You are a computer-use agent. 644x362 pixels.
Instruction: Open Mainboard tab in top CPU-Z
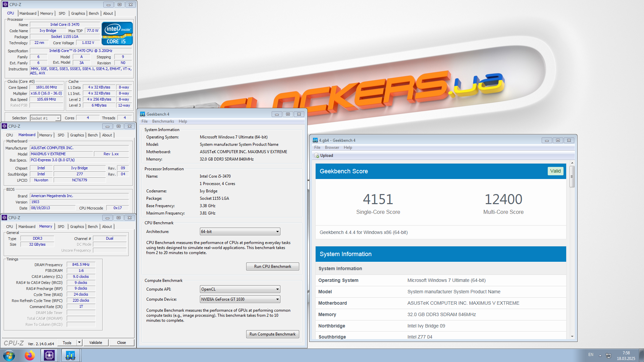28,13
